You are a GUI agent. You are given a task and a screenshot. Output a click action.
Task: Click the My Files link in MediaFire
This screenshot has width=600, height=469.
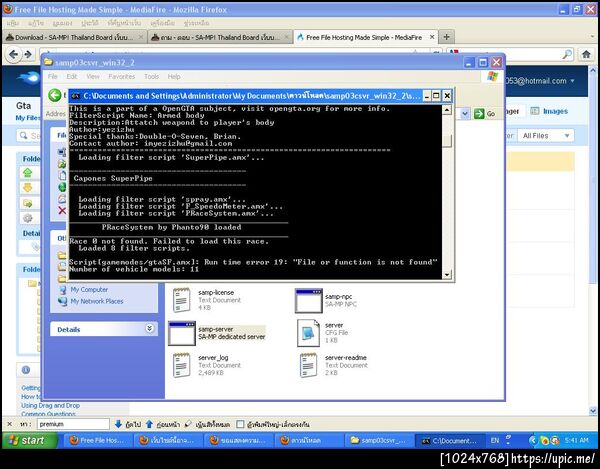(28, 117)
